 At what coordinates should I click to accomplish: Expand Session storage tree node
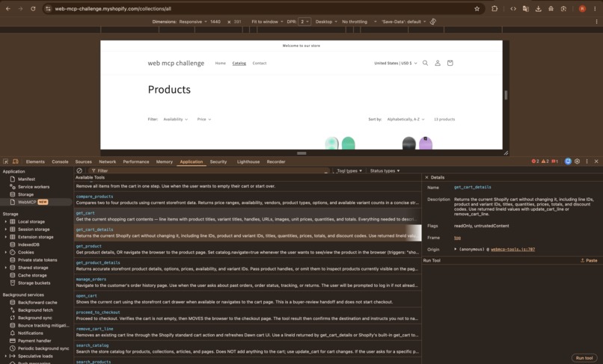pos(5,229)
